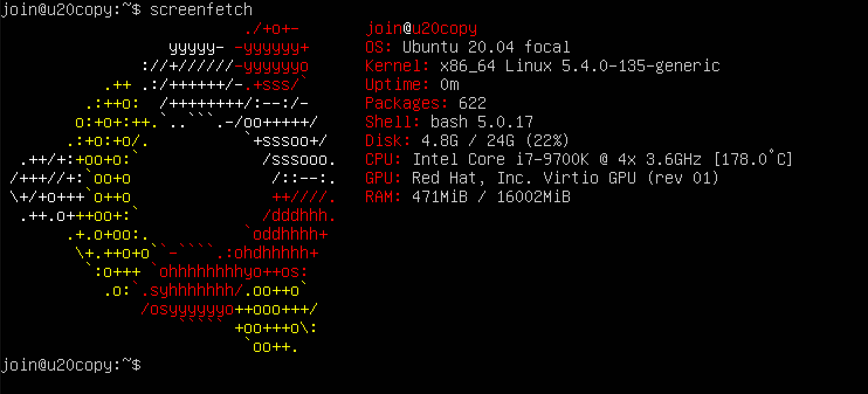The height and width of the screenshot is (394, 868).
Task: Click the red "join@u20copy" header above OS line
Action: [x=421, y=29]
